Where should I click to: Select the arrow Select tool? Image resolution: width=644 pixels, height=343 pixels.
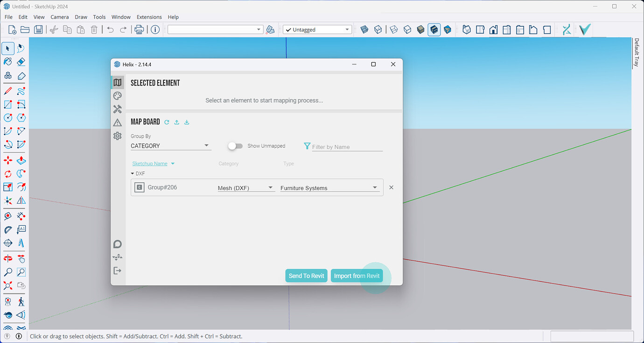[7, 48]
